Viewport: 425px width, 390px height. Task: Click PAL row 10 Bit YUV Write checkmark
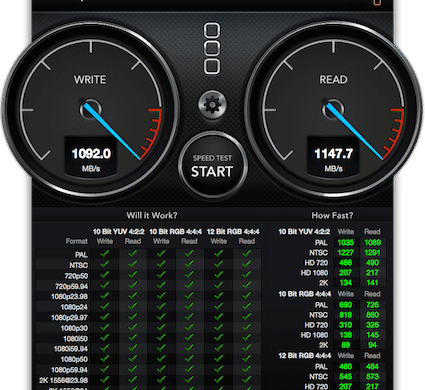105,254
